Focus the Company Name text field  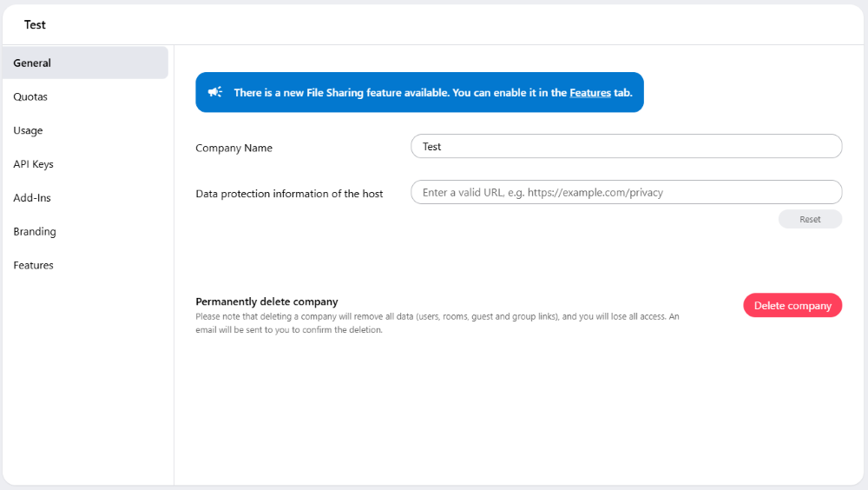click(x=626, y=146)
